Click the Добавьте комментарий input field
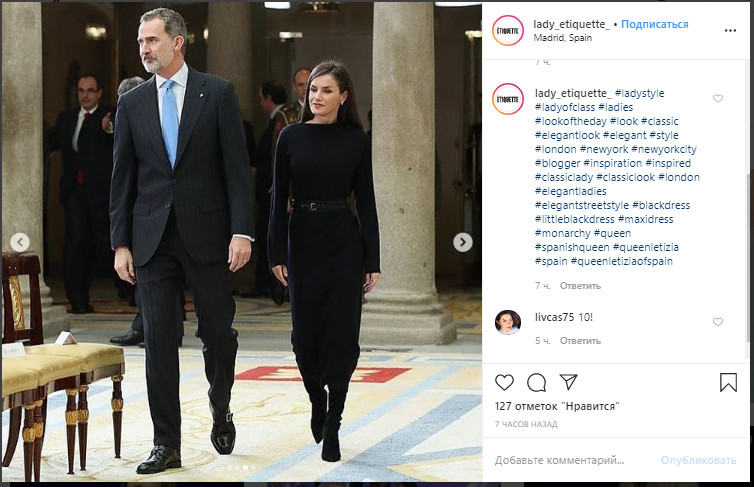This screenshot has width=754, height=487. (572, 461)
